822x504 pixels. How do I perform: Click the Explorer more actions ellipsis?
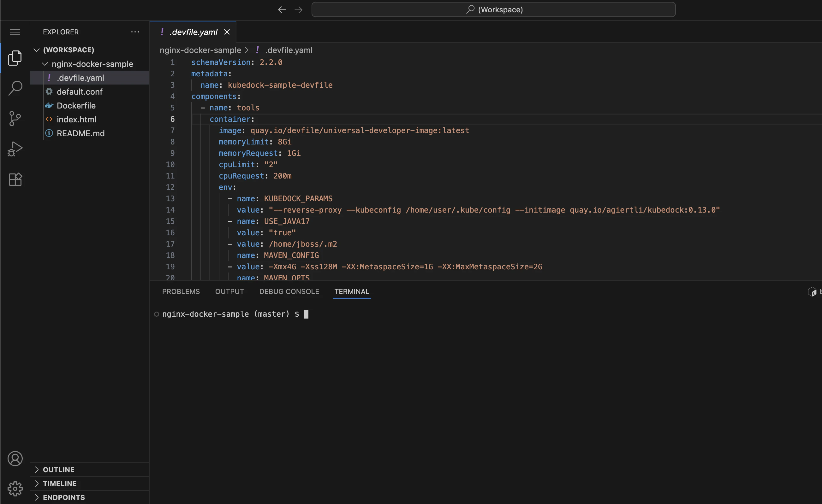135,32
